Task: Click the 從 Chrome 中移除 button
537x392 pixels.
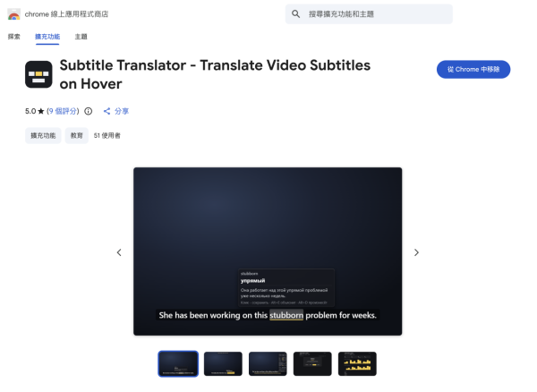Action: click(x=473, y=70)
